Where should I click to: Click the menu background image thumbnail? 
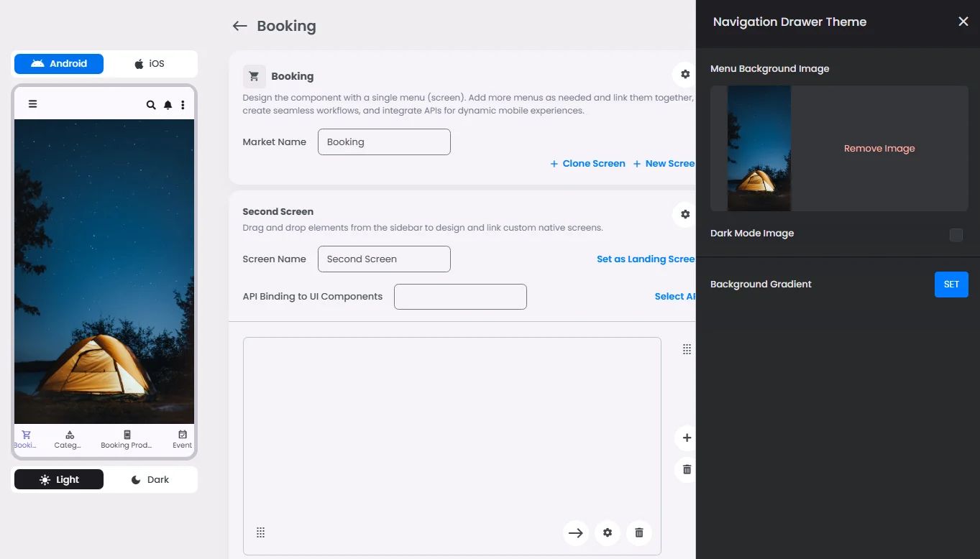point(759,149)
